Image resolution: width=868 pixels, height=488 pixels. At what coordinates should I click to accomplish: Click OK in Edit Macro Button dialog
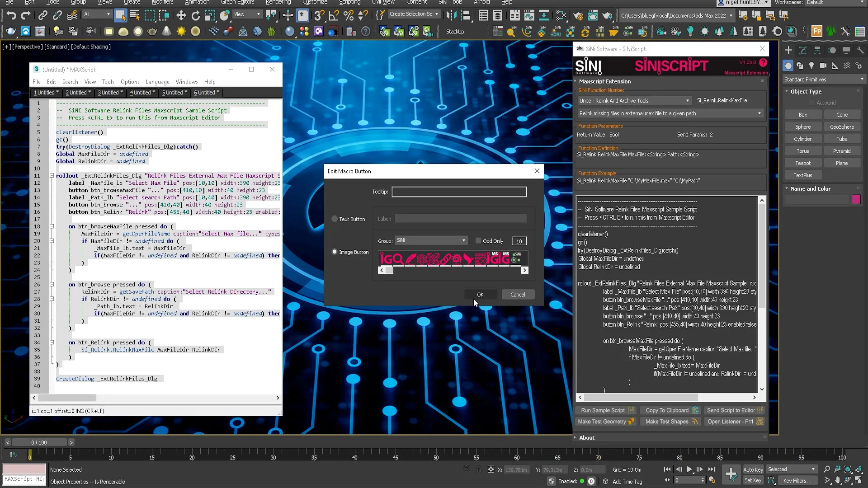[x=480, y=295]
